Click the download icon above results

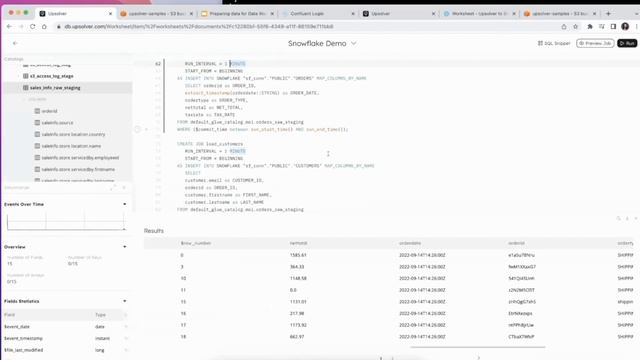pos(627,219)
